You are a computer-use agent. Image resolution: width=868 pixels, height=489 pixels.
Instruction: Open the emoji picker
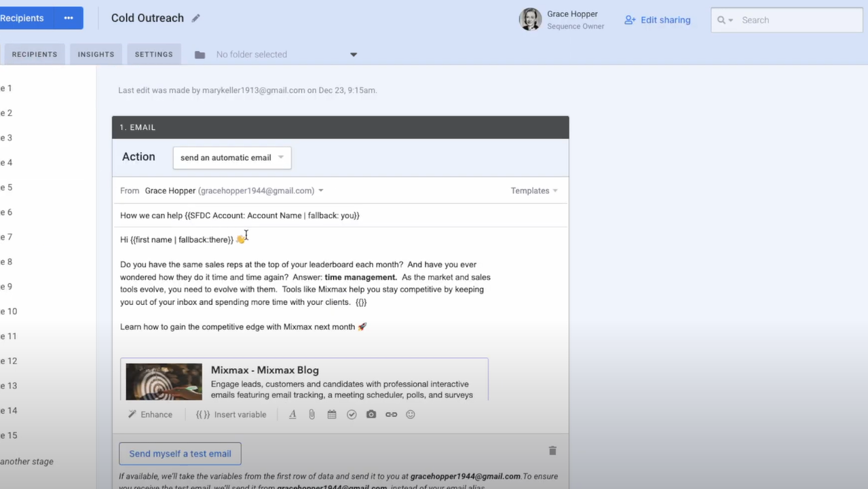point(411,414)
